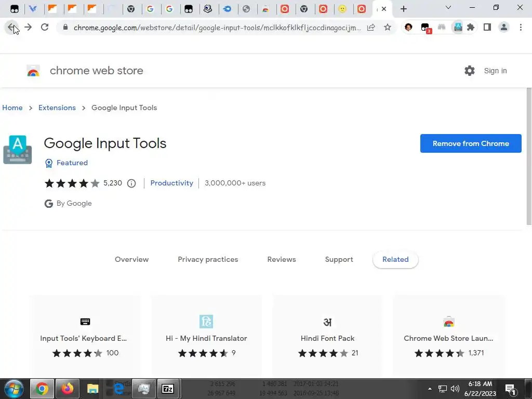532x399 pixels.
Task: Click the Featured link
Action: 72,163
